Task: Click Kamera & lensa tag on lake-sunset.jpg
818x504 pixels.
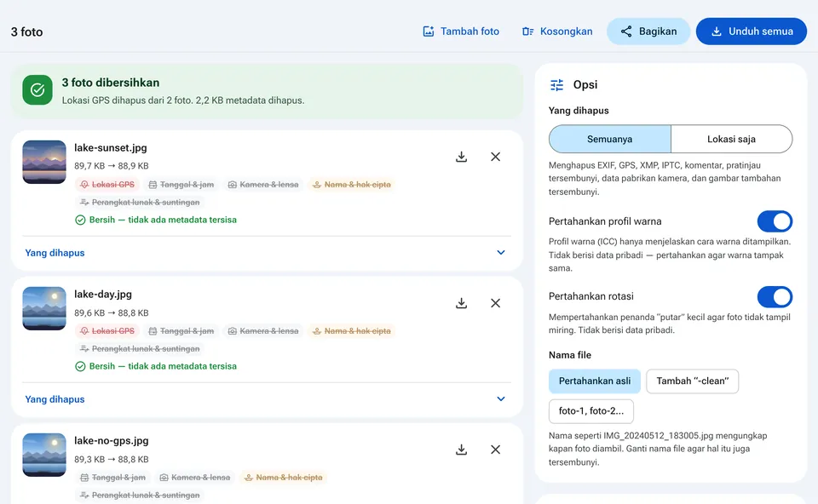Action: [263, 185]
